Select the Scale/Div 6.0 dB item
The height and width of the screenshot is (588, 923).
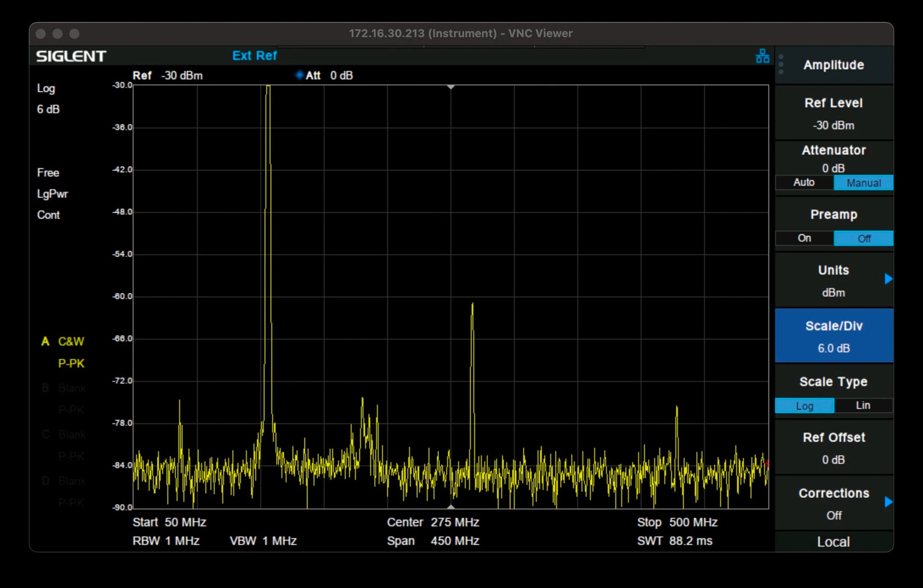pyautogui.click(x=834, y=336)
